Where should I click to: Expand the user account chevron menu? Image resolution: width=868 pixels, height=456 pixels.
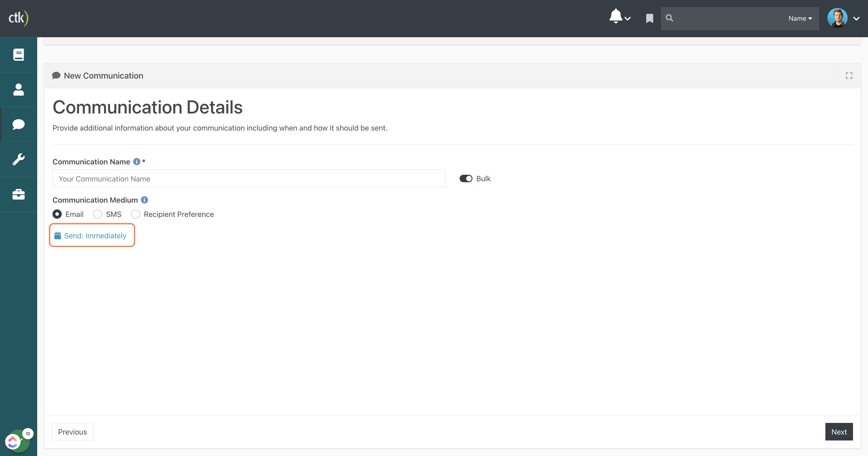pos(856,19)
